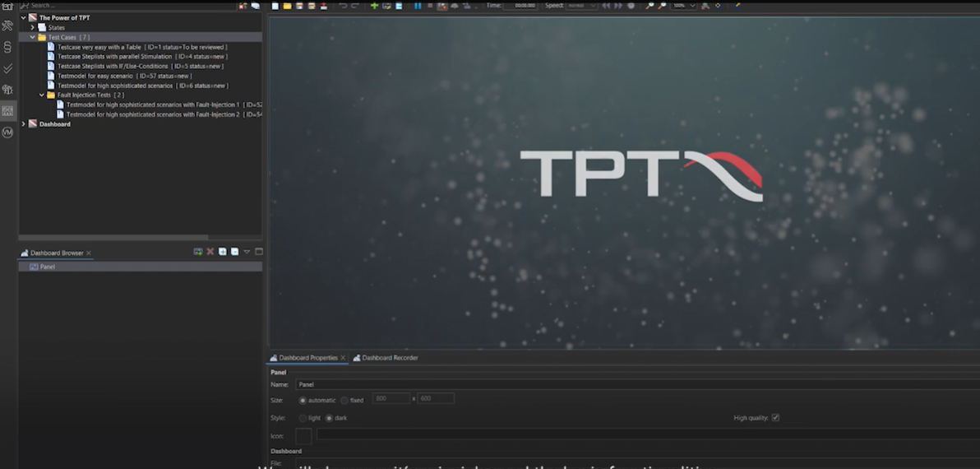Select Testcase Steplists with parallel Stimulation
This screenshot has width=980, height=469.
(x=142, y=56)
